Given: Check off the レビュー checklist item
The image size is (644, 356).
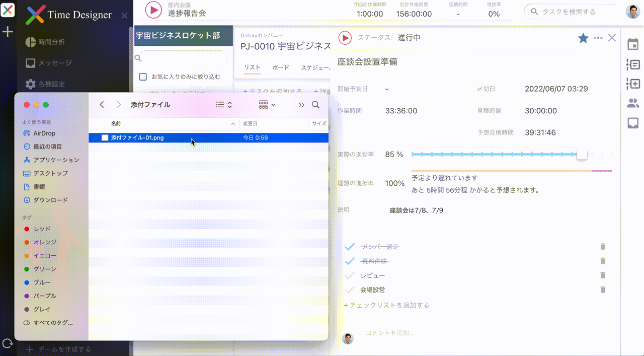Looking at the screenshot, I should [350, 275].
